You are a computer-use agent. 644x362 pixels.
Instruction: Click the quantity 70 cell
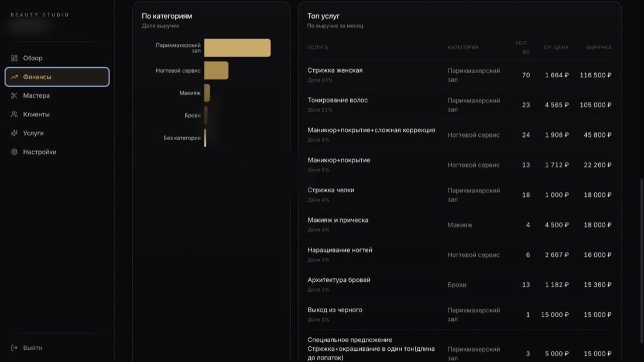tap(526, 75)
